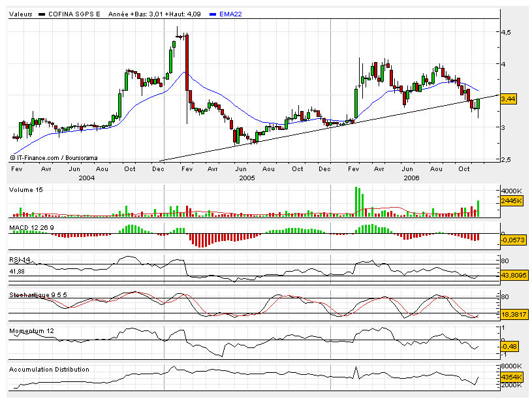Click the 4,5 price axis label
Viewport: 532px width, 399px height.
tap(506, 32)
